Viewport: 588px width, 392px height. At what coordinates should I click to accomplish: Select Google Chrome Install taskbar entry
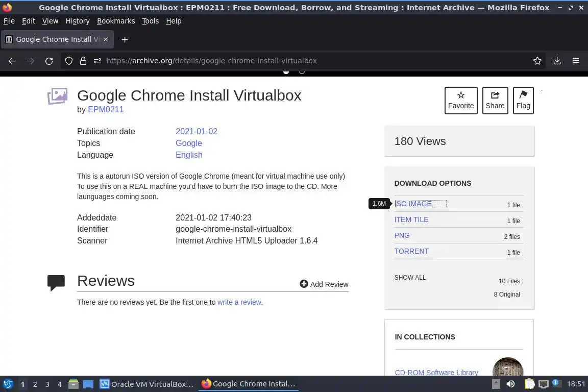coord(248,384)
